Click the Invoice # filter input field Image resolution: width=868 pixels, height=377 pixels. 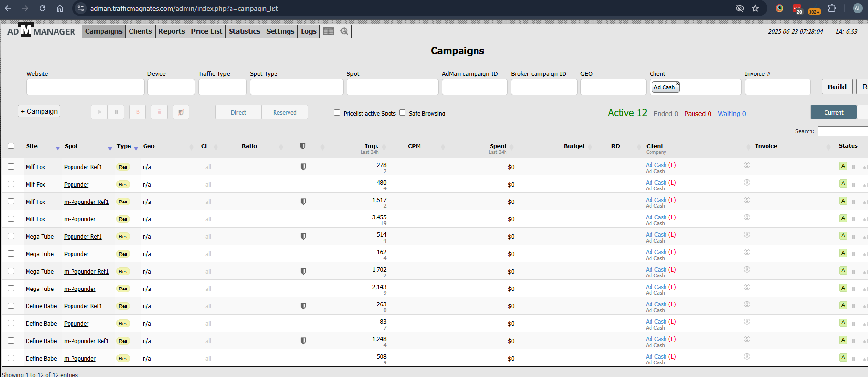click(778, 87)
